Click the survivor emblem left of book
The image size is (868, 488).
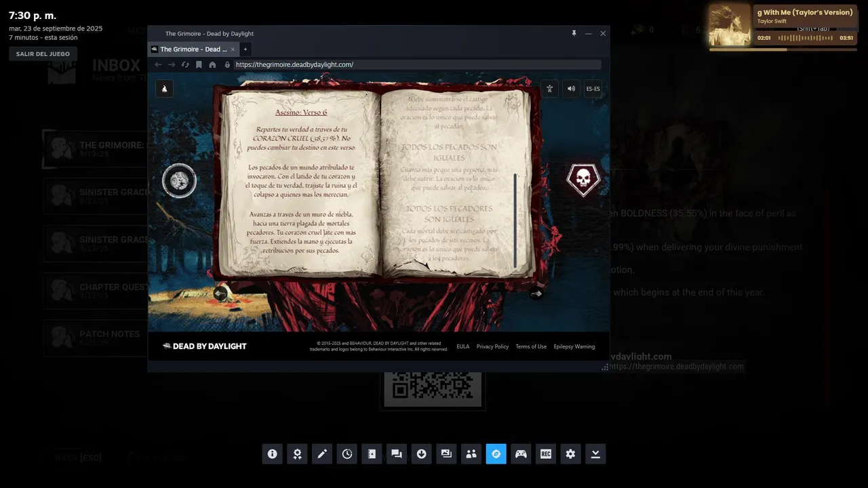(180, 180)
